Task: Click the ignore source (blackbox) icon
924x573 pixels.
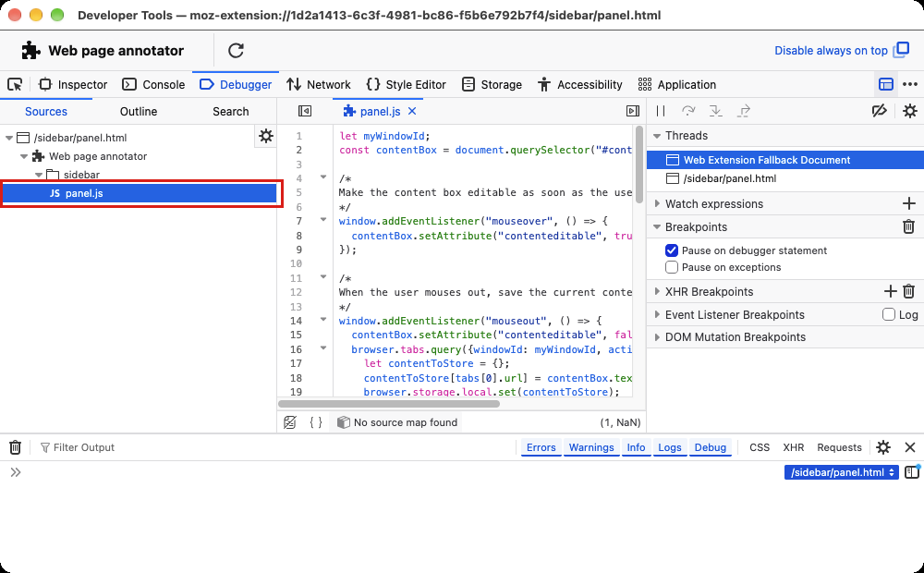Action: point(289,422)
